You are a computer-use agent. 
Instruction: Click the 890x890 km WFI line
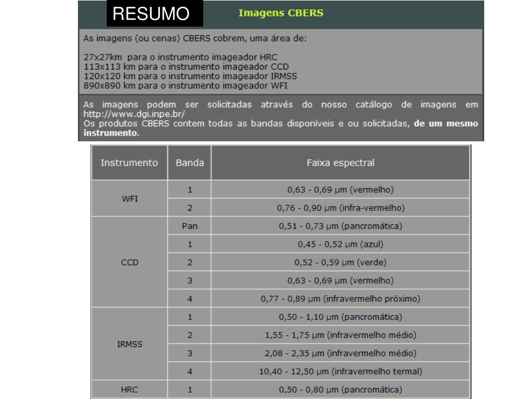pos(185,86)
